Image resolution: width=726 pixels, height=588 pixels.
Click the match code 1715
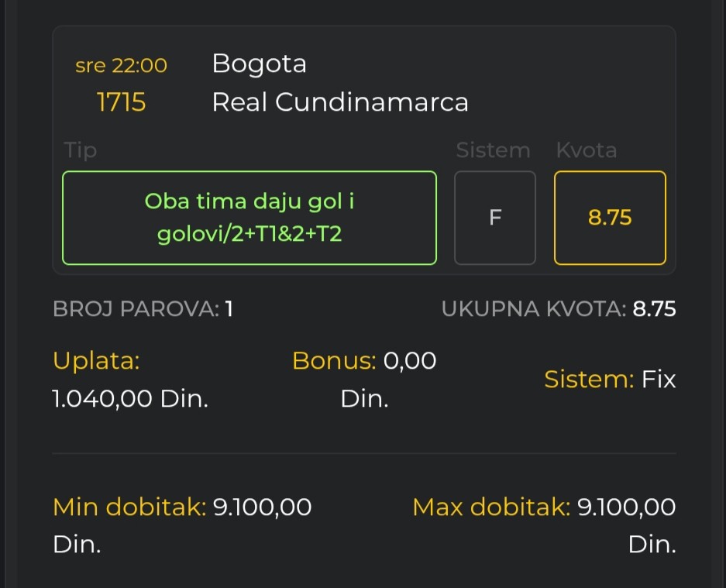point(121,102)
